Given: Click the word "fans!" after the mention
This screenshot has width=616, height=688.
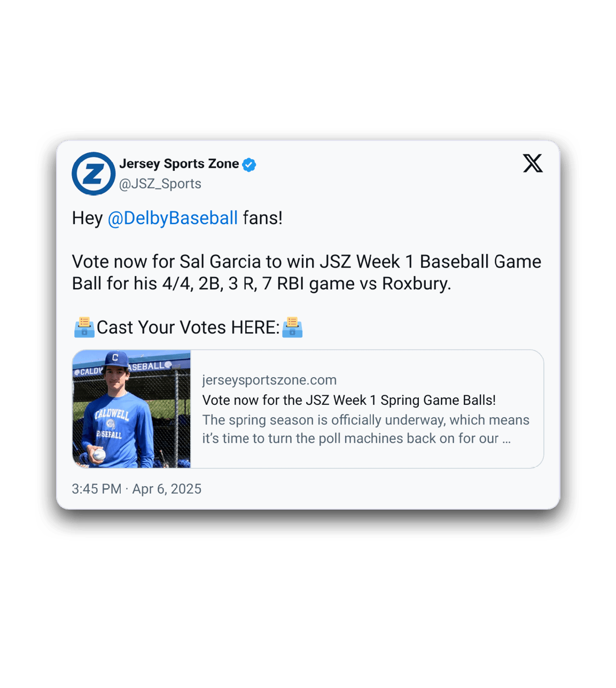Looking at the screenshot, I should 262,218.
